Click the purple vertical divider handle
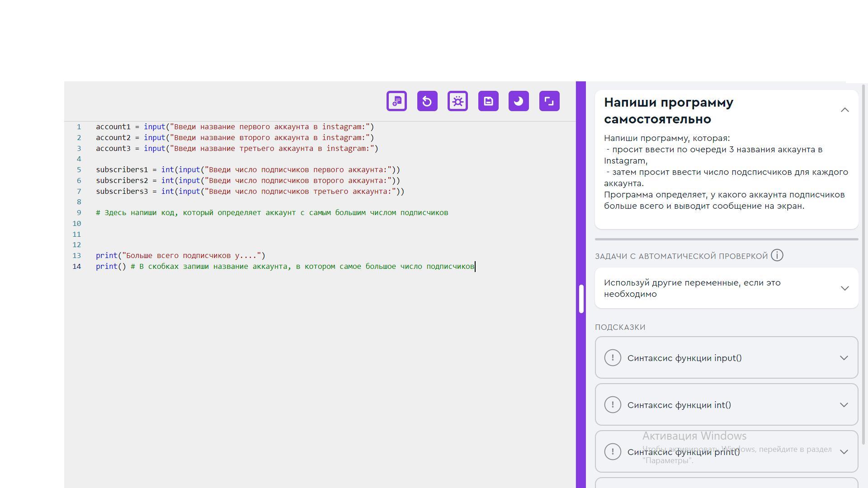868x488 pixels. coord(581,299)
